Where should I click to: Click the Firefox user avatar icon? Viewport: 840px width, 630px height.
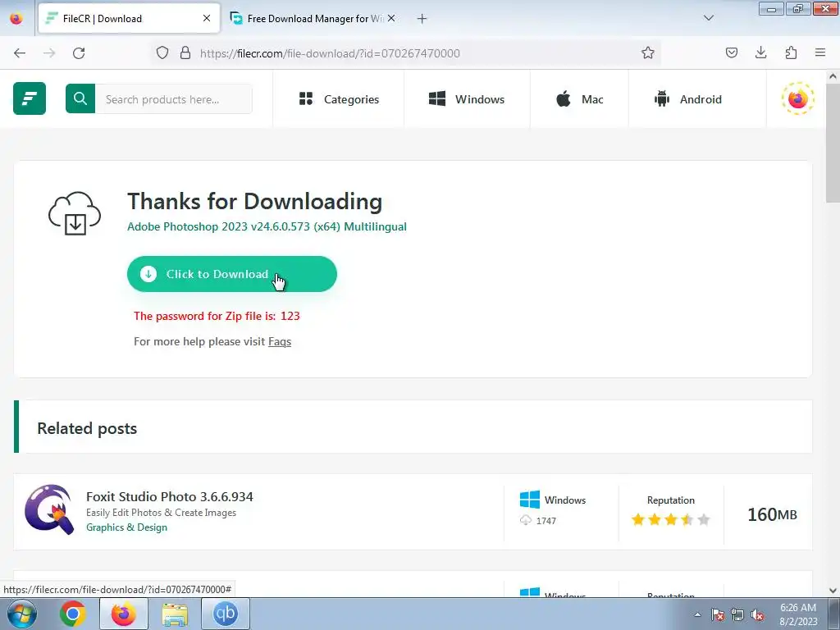pos(797,98)
